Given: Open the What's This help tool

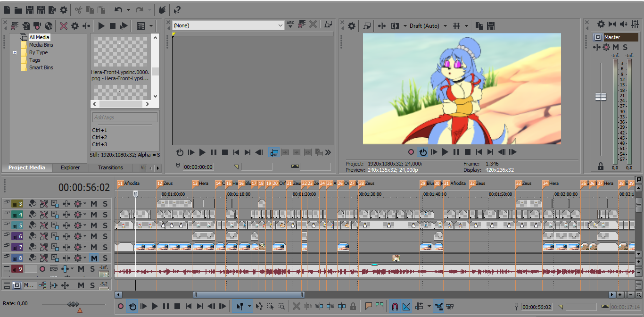Looking at the screenshot, I should (177, 10).
